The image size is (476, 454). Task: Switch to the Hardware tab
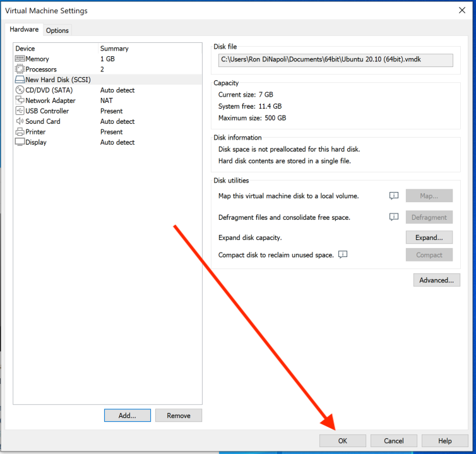(x=24, y=30)
